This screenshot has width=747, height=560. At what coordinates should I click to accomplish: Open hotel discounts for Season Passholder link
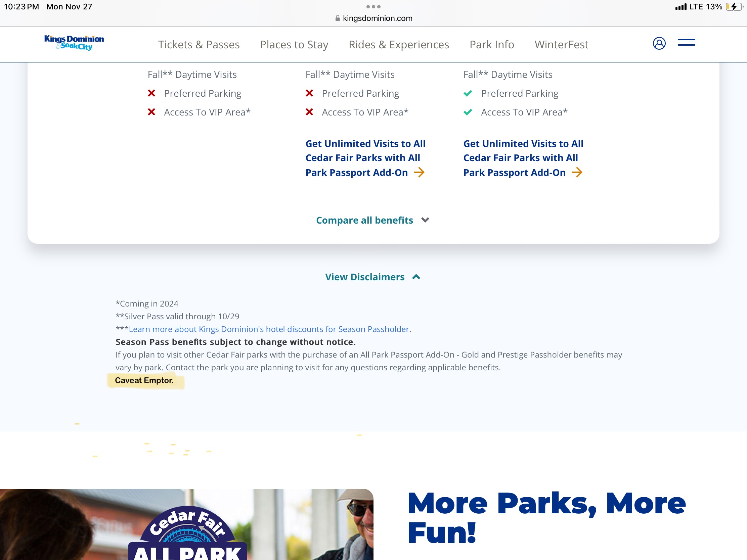pos(270,329)
